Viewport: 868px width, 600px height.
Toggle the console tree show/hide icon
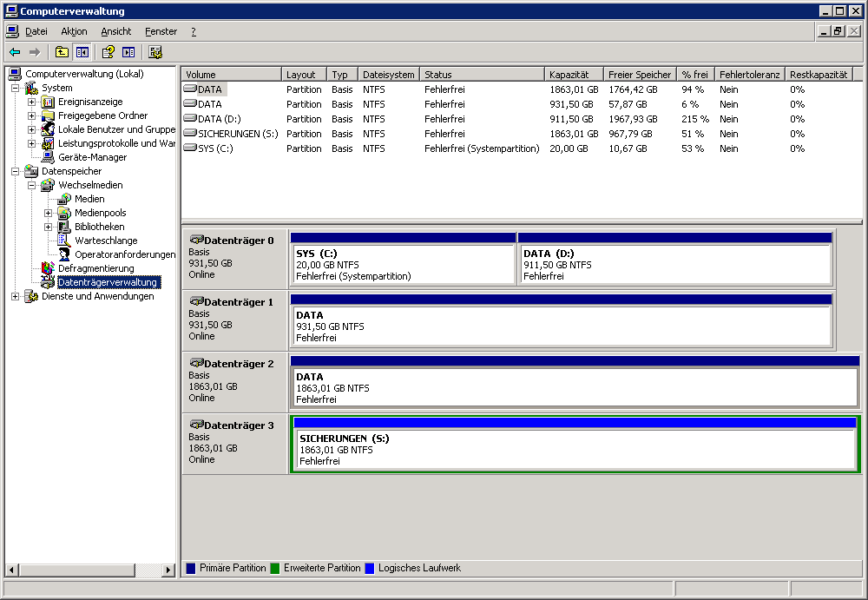pos(82,52)
